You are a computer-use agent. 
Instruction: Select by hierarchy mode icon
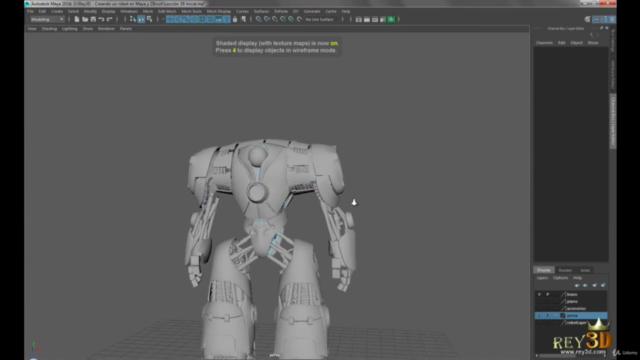coord(133,19)
